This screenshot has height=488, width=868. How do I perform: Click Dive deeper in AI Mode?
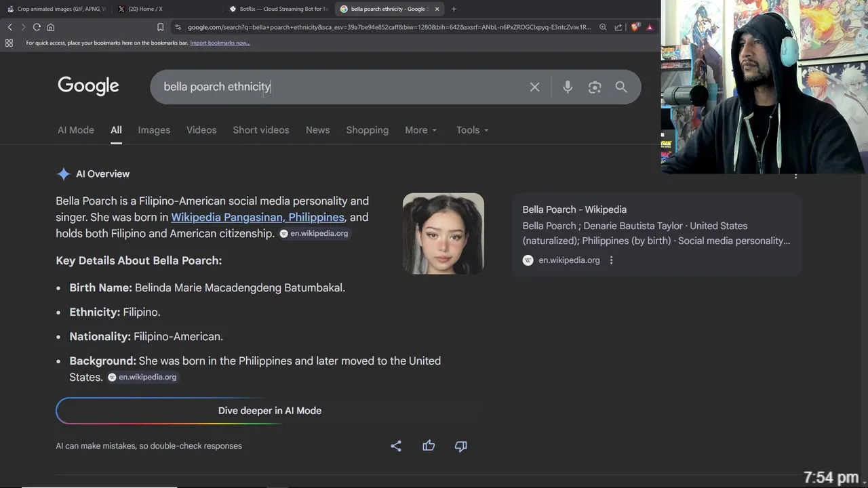270,411
